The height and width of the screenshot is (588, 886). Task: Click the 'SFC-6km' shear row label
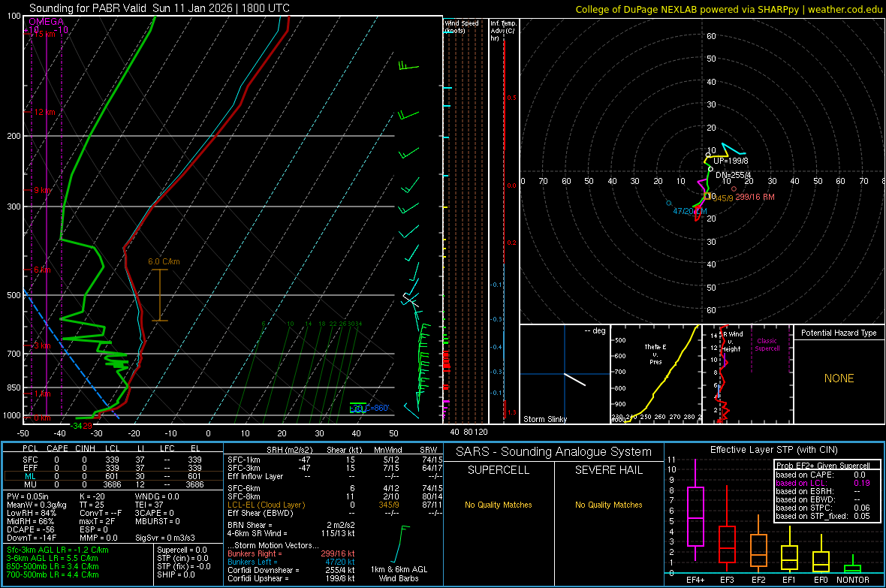click(244, 488)
